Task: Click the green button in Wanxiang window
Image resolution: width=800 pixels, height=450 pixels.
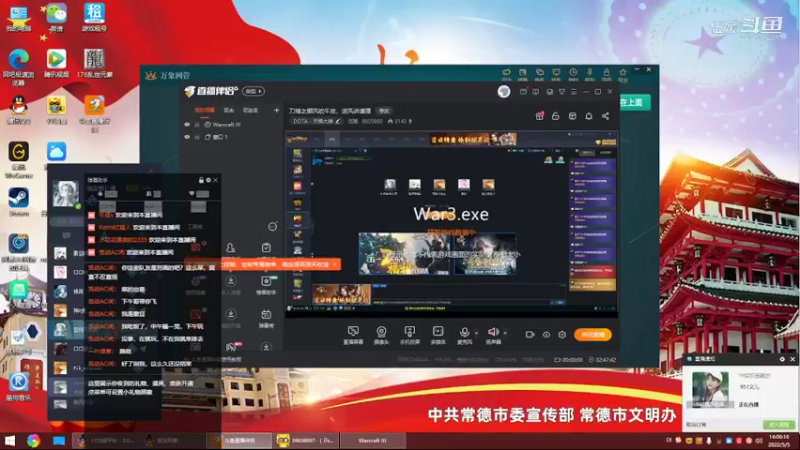Action: click(635, 102)
